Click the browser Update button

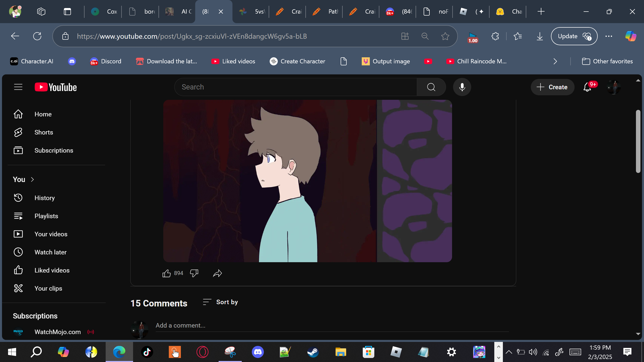[x=574, y=36]
